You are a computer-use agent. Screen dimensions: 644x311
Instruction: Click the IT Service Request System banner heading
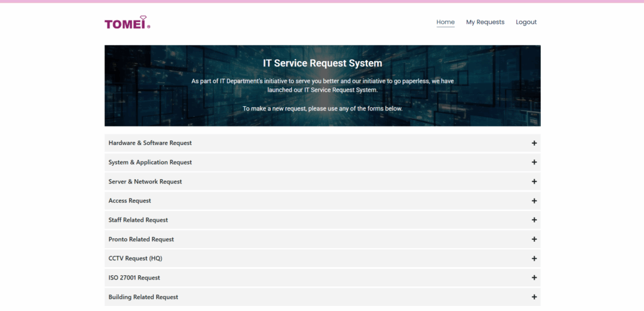(x=322, y=63)
